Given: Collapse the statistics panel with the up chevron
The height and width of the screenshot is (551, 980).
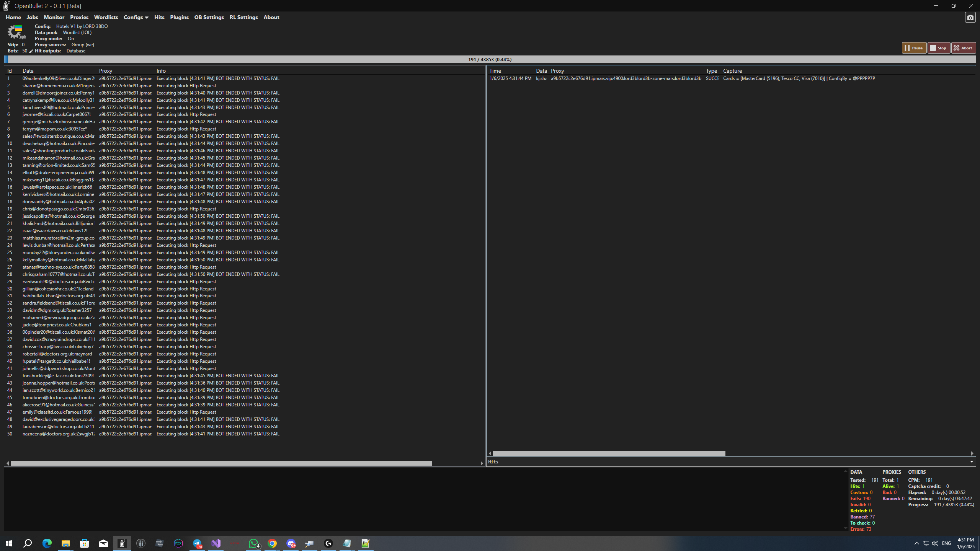Looking at the screenshot, I should pos(846,471).
